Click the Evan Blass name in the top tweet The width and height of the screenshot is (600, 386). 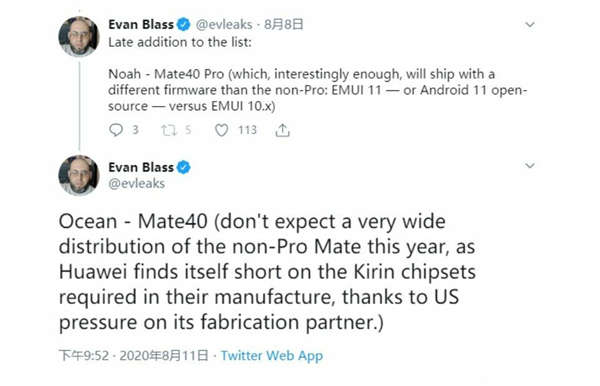coord(141,25)
